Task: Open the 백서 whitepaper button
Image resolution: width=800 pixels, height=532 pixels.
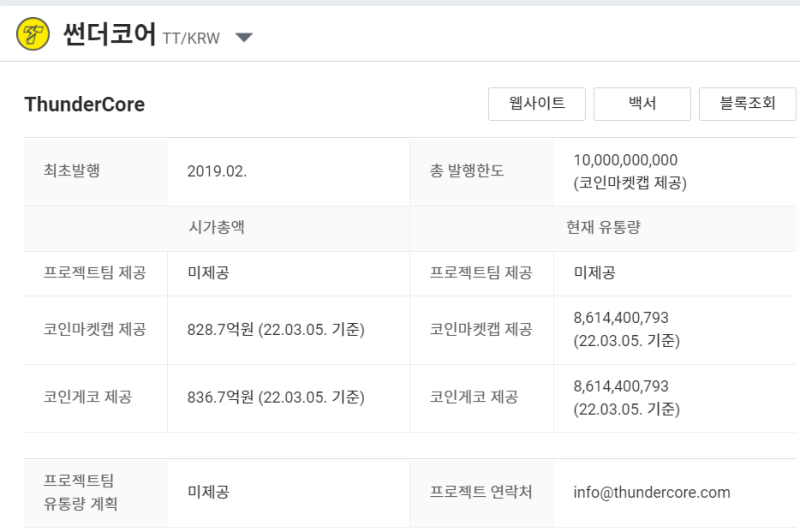Action: point(642,104)
